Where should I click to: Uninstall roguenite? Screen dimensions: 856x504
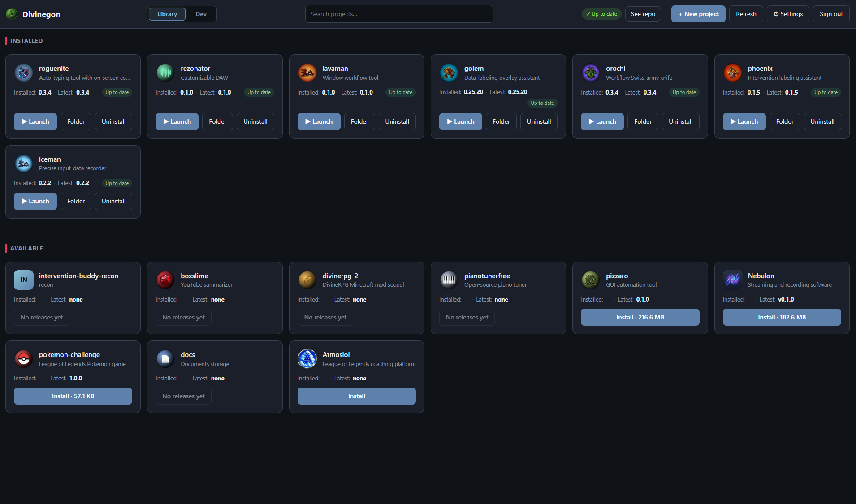click(x=113, y=121)
